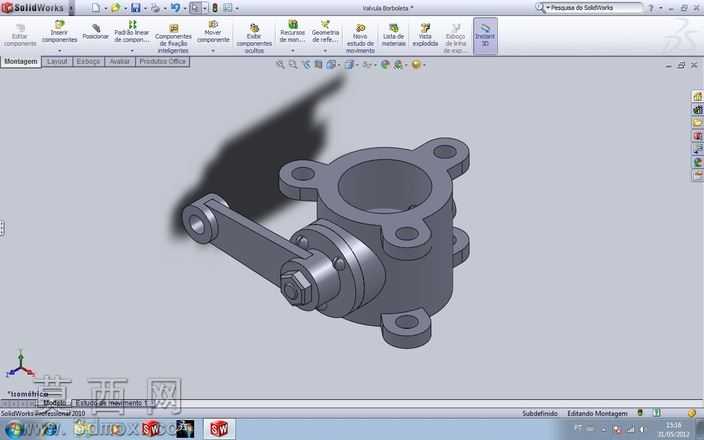This screenshot has height=440, width=704.
Task: Click Geometria de referência tool
Action: pos(326,31)
